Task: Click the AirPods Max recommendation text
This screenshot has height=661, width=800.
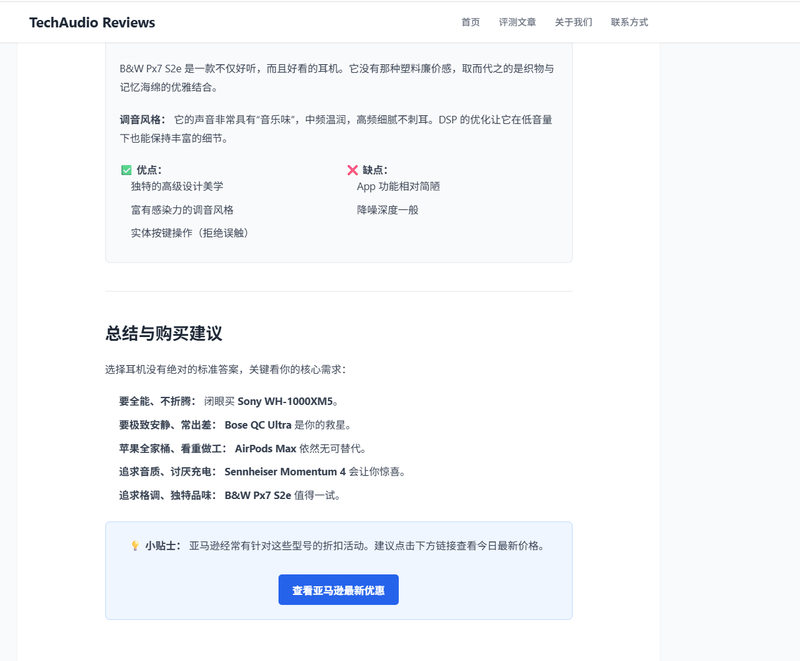Action: (265, 448)
